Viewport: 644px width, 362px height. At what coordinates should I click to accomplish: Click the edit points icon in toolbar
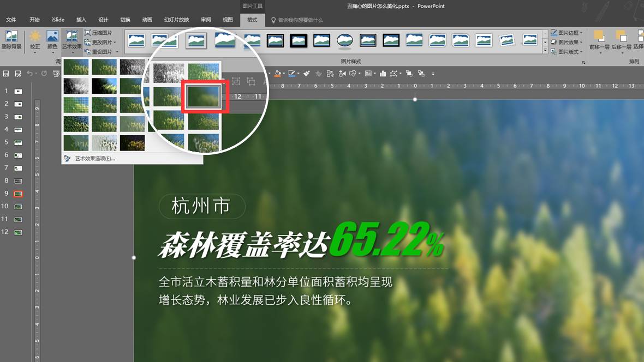point(393,74)
